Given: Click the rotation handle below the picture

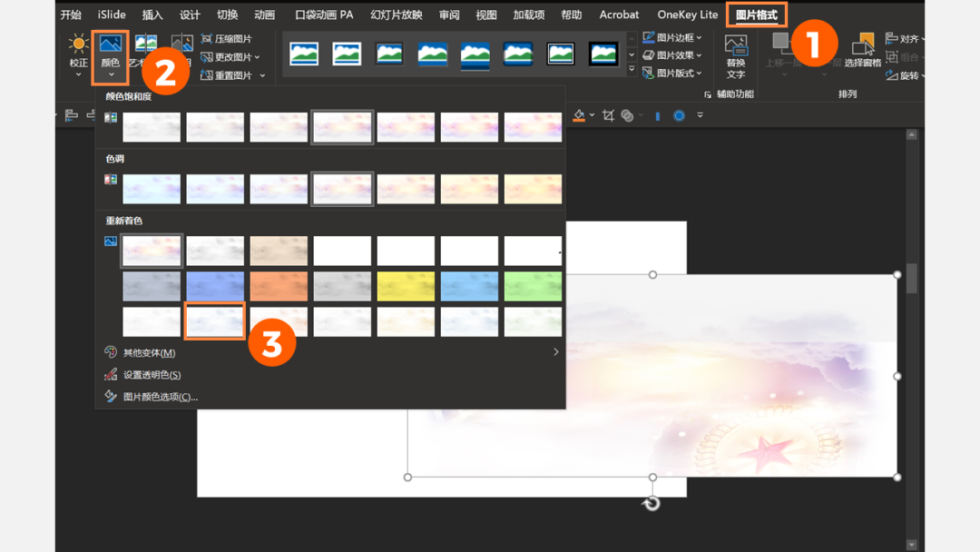Looking at the screenshot, I should point(652,504).
